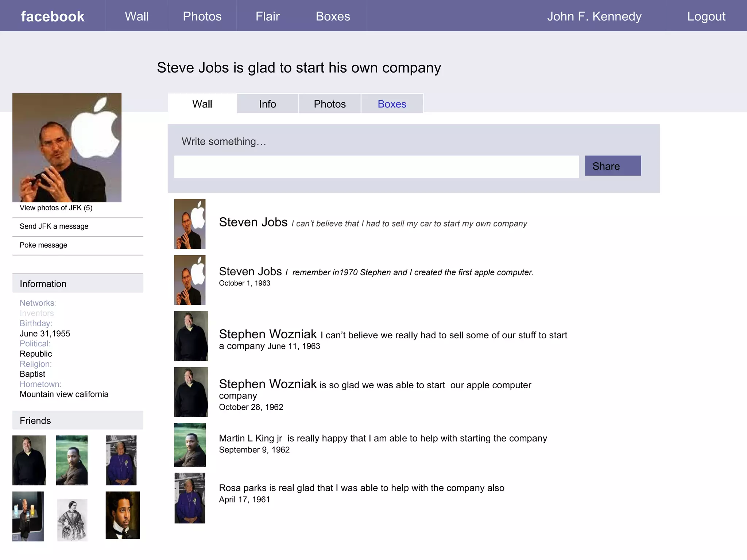Go to Wall in top navigation bar

tap(136, 16)
